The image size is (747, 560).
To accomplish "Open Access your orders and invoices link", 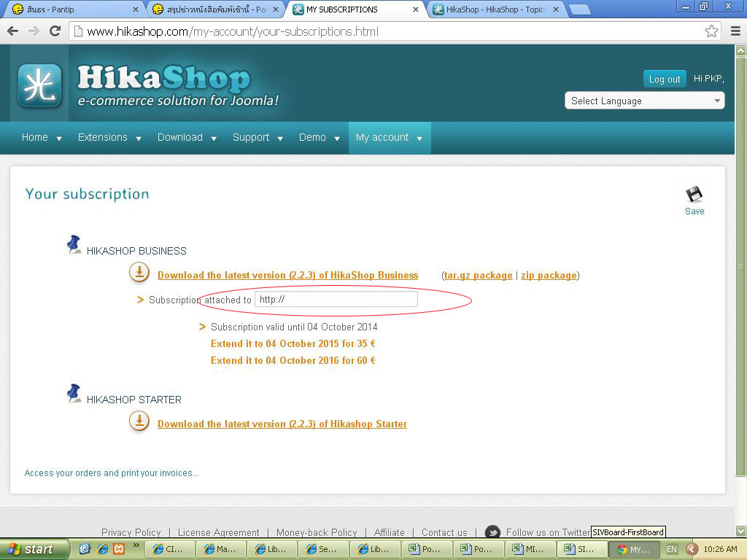I will coord(112,472).
